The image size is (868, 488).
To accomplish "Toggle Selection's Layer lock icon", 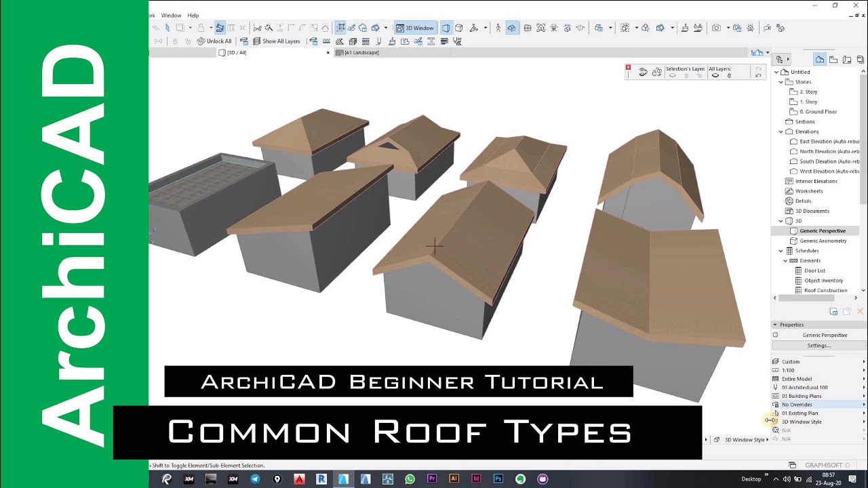I will click(686, 75).
